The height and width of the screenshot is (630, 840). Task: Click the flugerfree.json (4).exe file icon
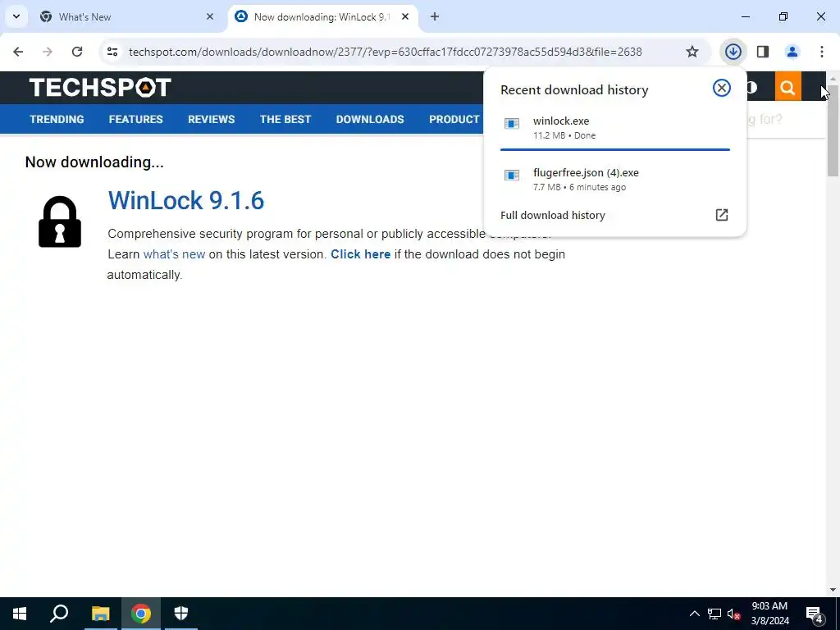[x=512, y=176]
